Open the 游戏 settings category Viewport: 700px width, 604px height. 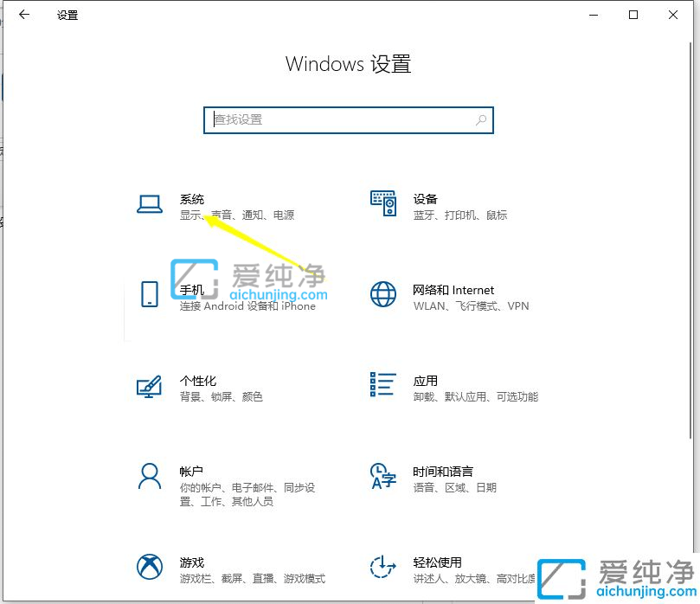192,562
